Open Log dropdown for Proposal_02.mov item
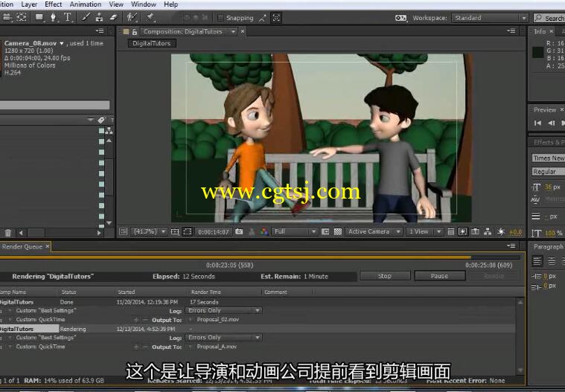 (x=223, y=310)
